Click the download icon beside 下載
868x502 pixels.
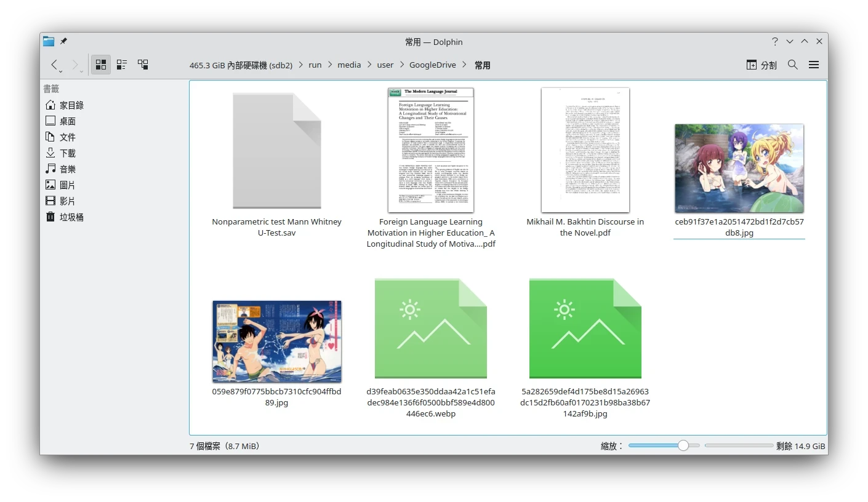50,153
